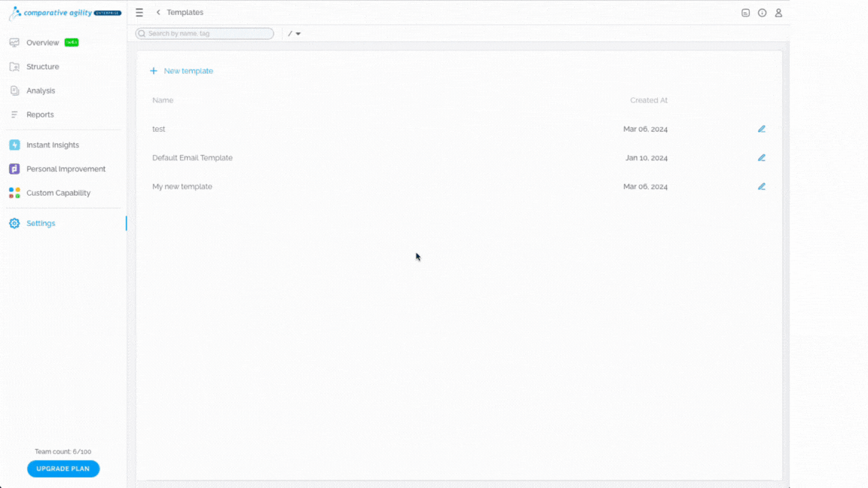The width and height of the screenshot is (868, 488).
Task: Open the news panel icon in header
Action: (746, 13)
